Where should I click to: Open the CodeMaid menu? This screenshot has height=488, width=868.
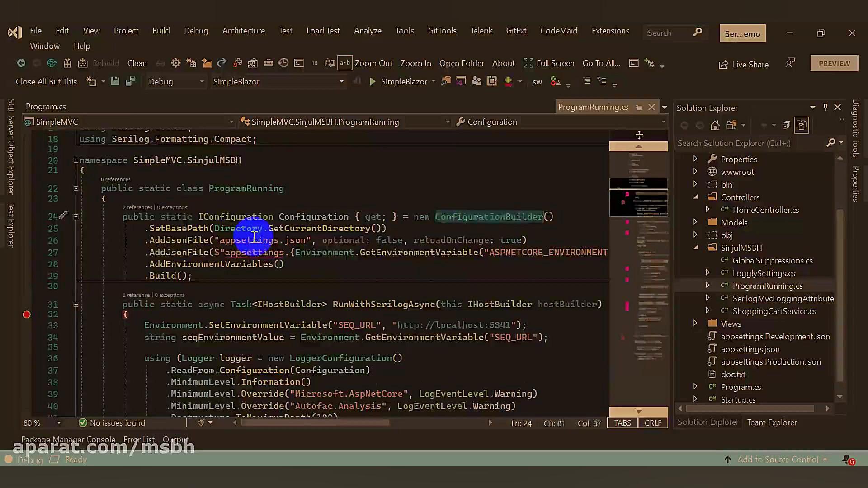pyautogui.click(x=559, y=31)
